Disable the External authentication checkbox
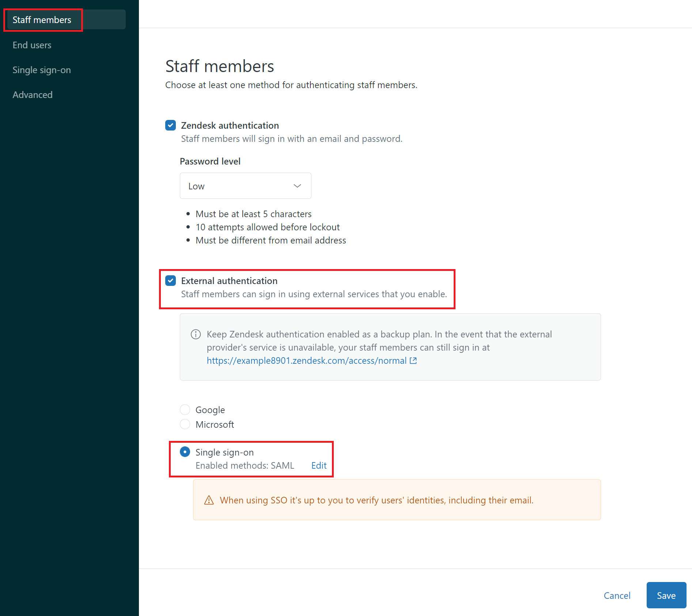 pos(170,281)
